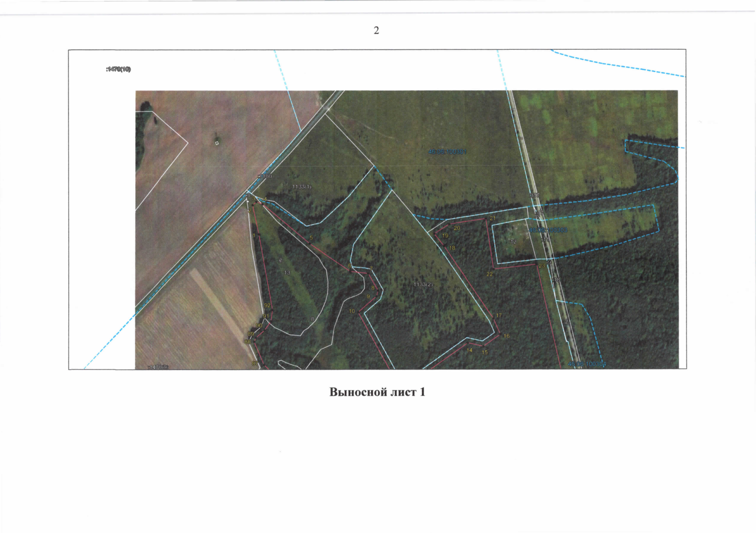
Task: Select yellow boundary point label 4
Action: (265, 199)
